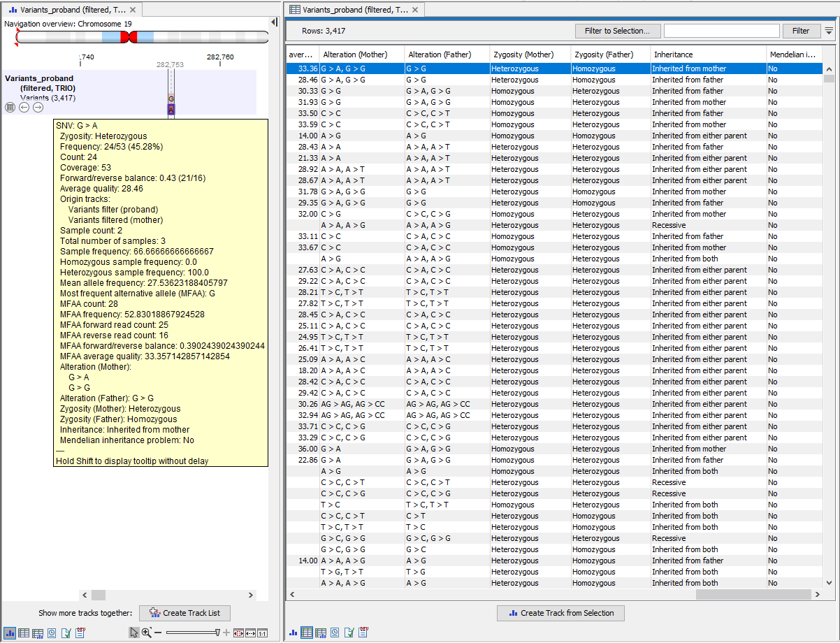Click the fit-width zoom icon
This screenshot has width=840, height=643.
click(250, 633)
